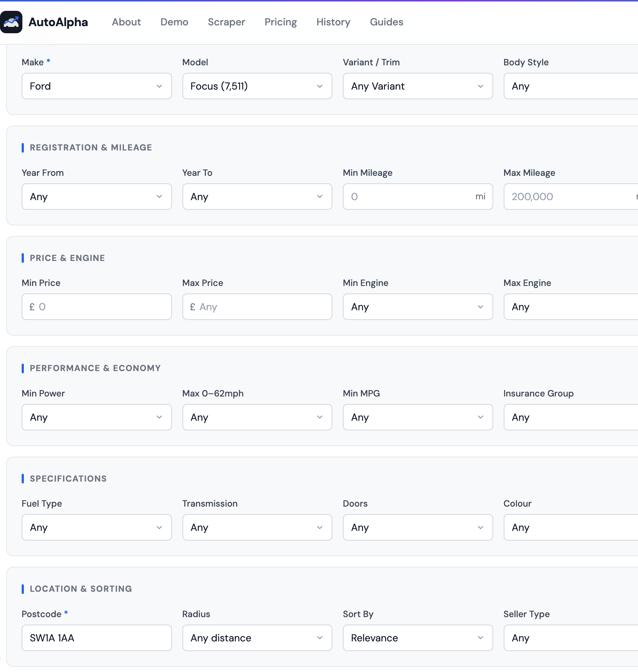Open the Min Power selector

[96, 417]
